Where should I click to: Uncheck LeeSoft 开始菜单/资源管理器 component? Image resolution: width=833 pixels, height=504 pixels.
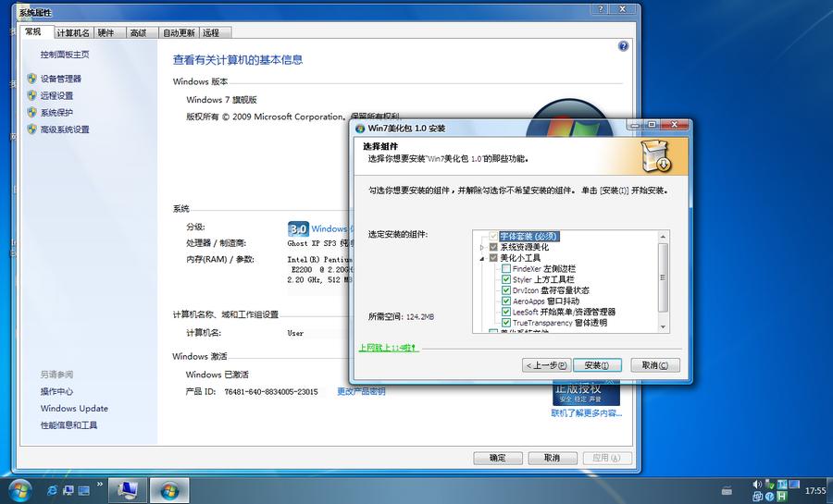(506, 312)
